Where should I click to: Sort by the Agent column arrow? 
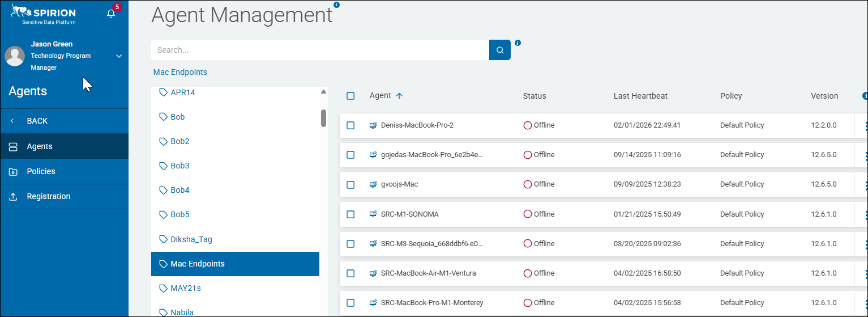tap(399, 96)
